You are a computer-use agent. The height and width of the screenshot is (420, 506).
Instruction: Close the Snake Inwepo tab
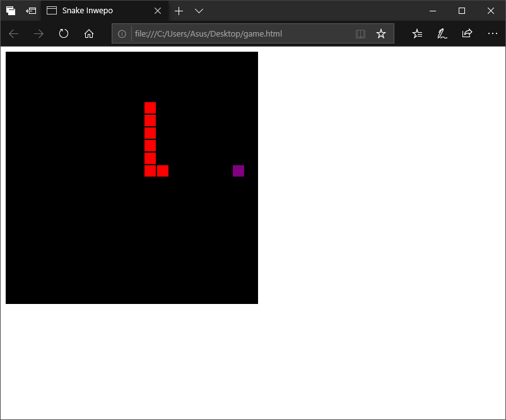pyautogui.click(x=157, y=11)
